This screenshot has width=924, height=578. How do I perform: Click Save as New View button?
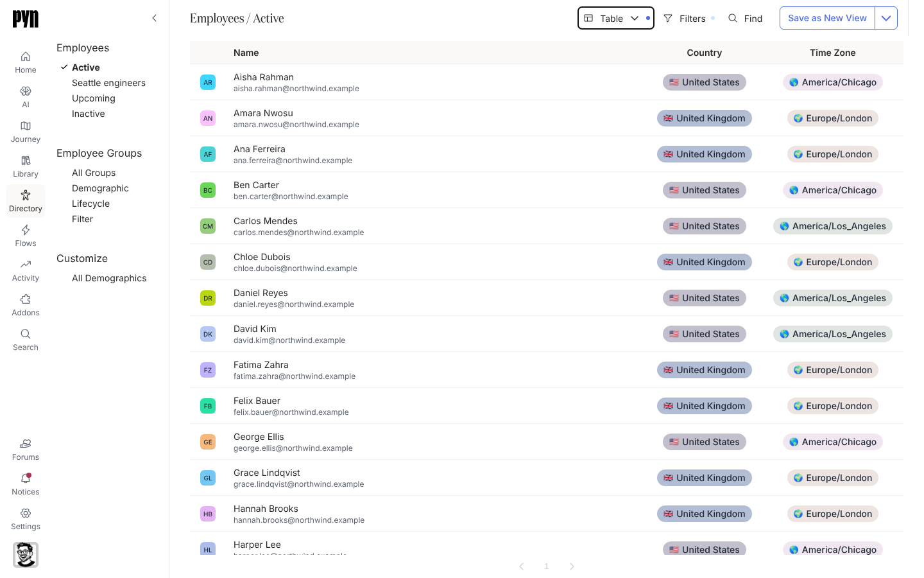click(x=827, y=18)
